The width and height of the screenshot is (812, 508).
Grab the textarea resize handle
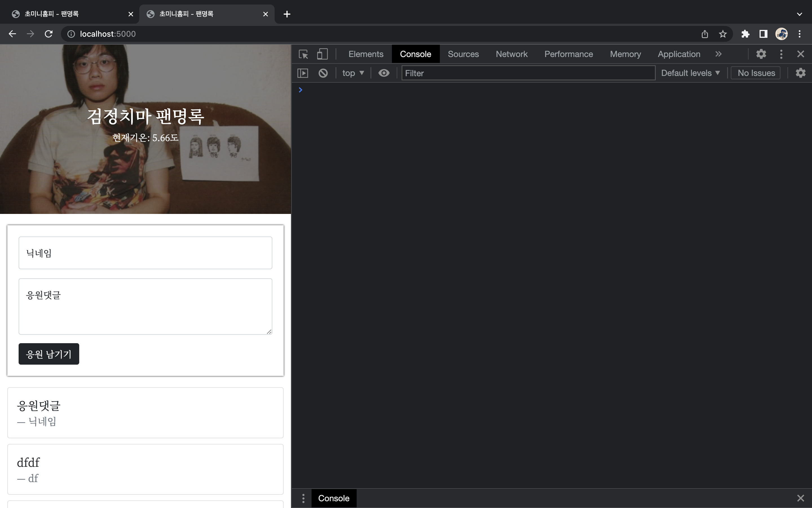269,331
